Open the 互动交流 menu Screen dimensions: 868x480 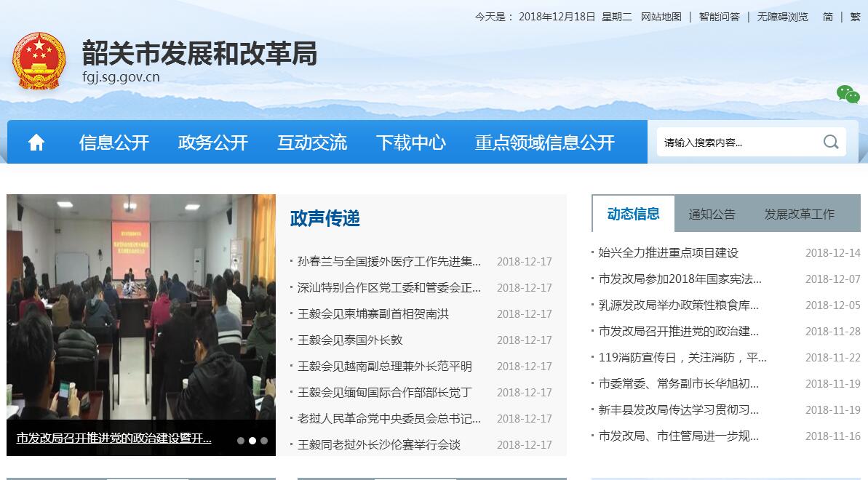pos(312,143)
